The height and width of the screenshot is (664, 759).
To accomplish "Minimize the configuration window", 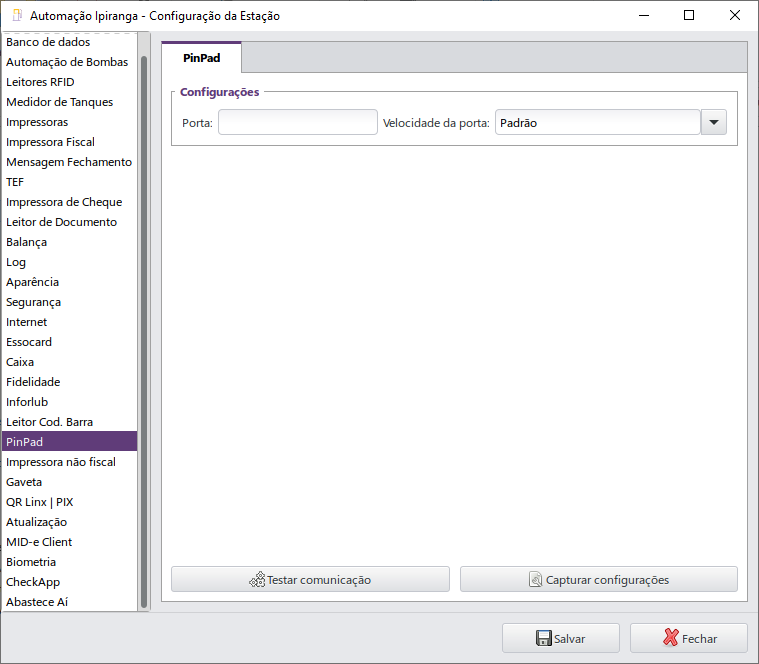I will pyautogui.click(x=644, y=15).
